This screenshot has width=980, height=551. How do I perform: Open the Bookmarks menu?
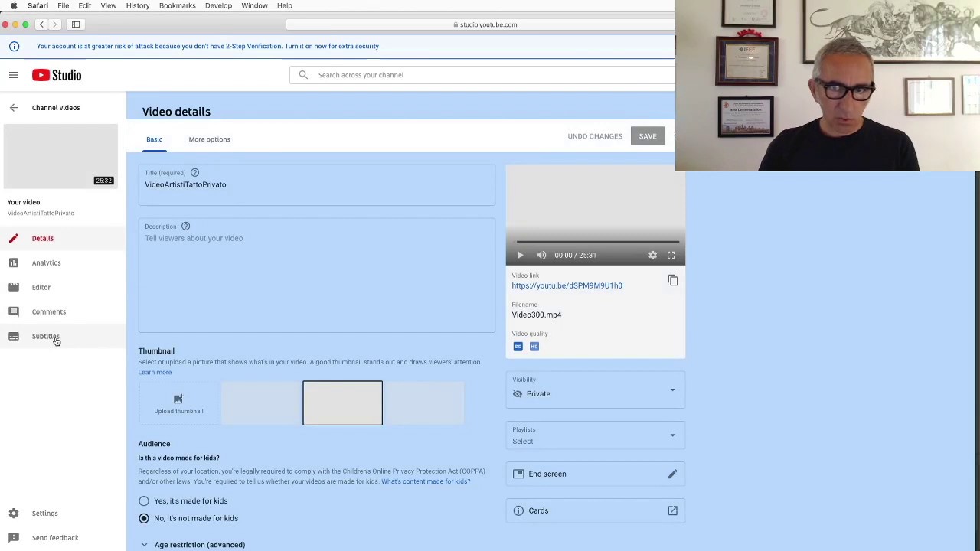pos(177,5)
